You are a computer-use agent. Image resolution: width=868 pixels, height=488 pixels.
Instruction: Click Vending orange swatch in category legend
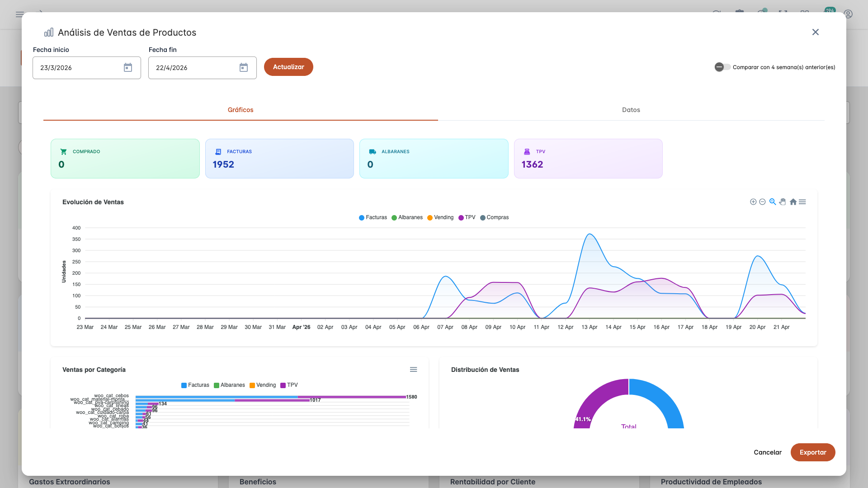pyautogui.click(x=252, y=385)
